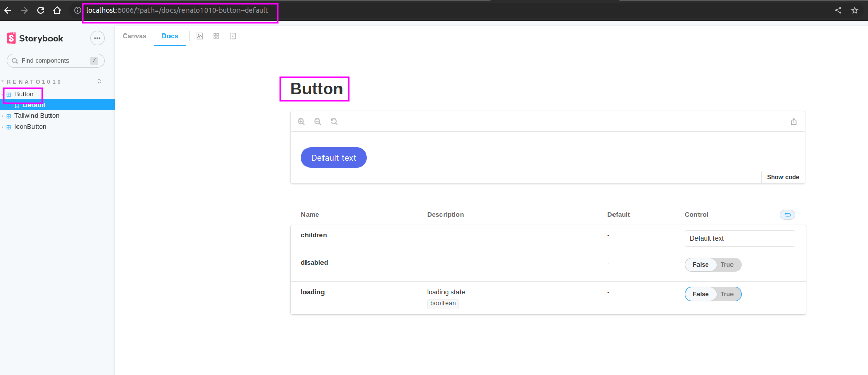868x375 pixels.
Task: Click the Control column header
Action: click(696, 215)
